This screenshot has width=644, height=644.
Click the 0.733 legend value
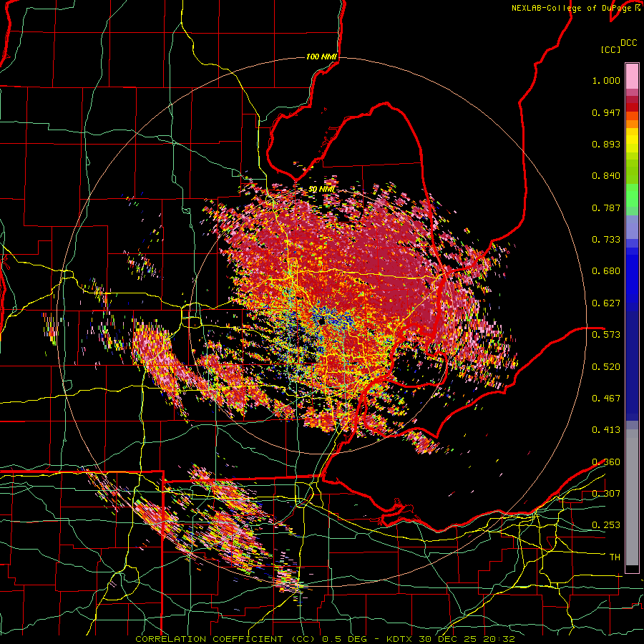click(606, 240)
